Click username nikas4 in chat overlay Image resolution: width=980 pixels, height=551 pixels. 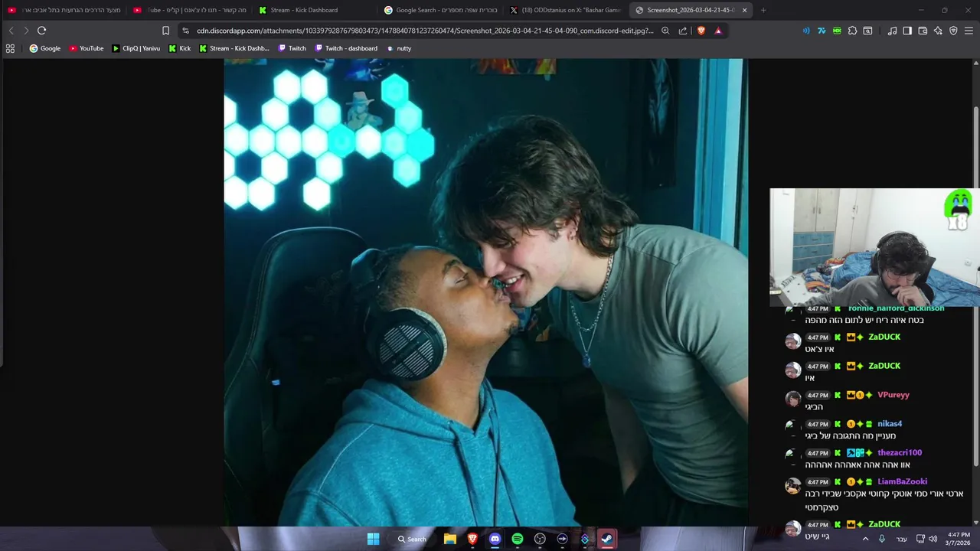[x=890, y=424]
